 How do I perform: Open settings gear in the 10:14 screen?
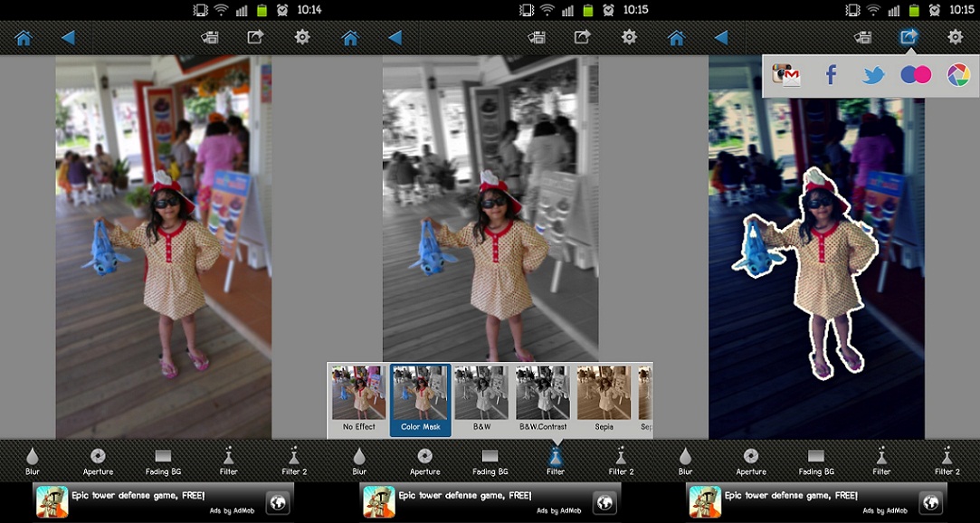302,37
